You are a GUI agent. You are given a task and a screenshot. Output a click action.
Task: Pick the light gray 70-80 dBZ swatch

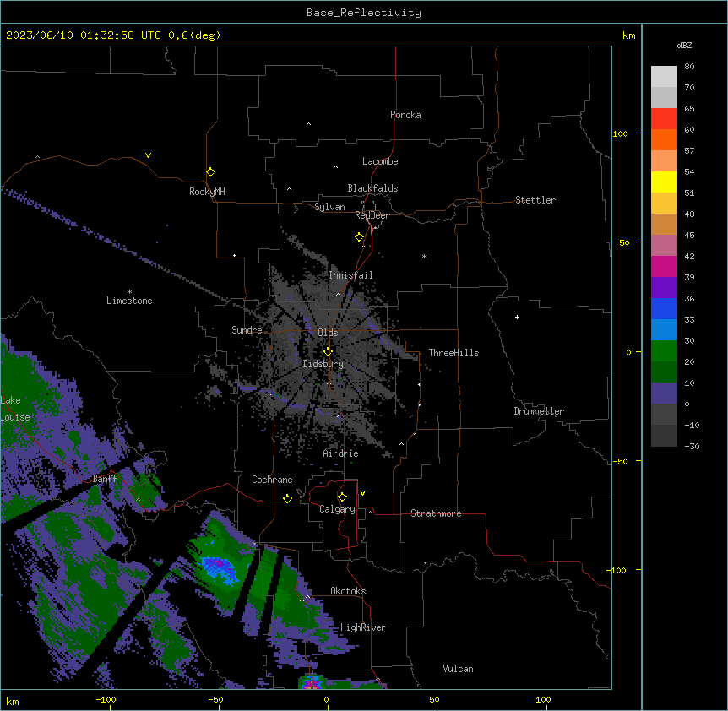(664, 76)
